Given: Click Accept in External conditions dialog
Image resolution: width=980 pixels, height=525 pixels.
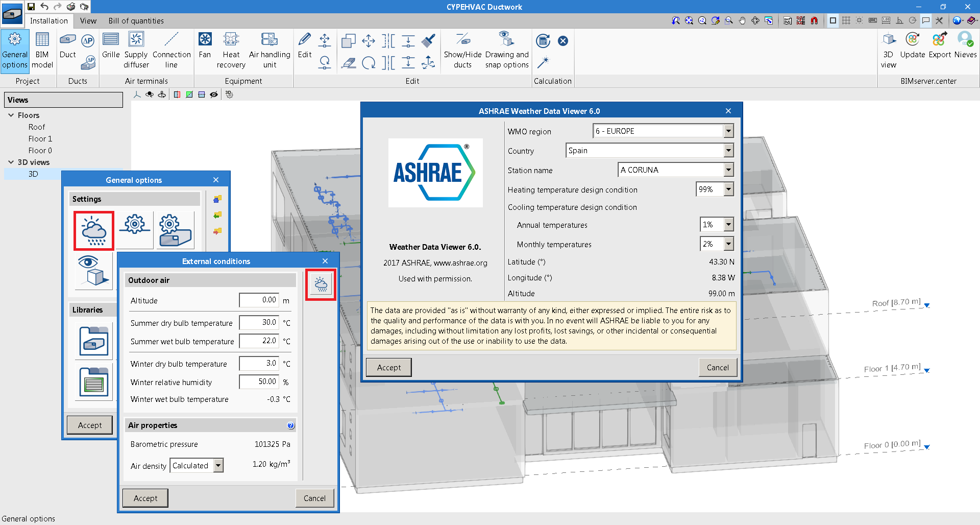Looking at the screenshot, I should [x=145, y=498].
